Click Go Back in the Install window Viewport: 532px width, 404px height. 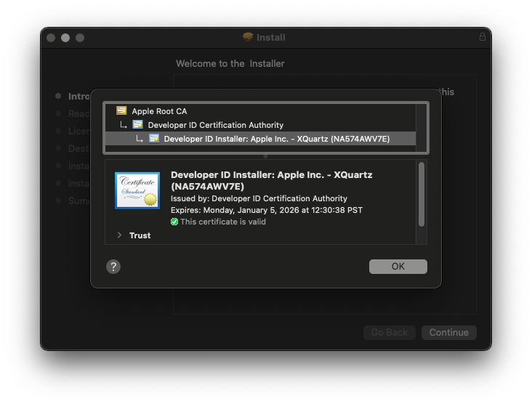(390, 332)
